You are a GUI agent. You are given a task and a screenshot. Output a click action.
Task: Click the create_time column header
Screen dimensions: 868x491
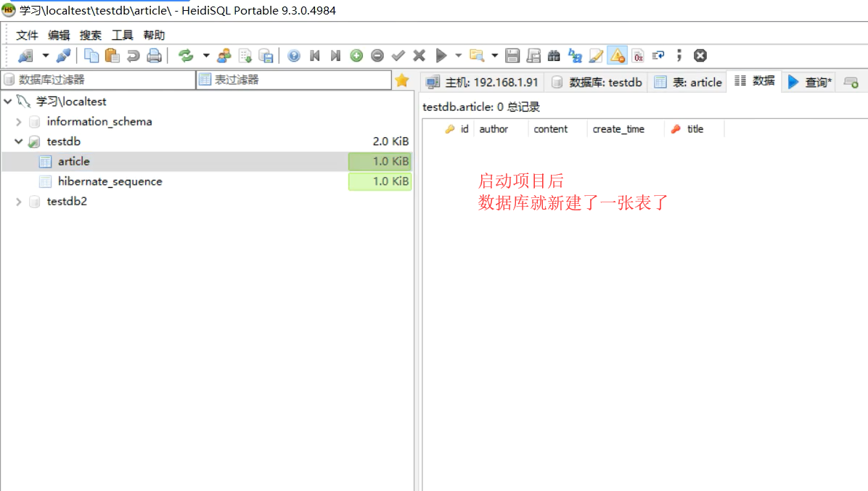coord(626,129)
